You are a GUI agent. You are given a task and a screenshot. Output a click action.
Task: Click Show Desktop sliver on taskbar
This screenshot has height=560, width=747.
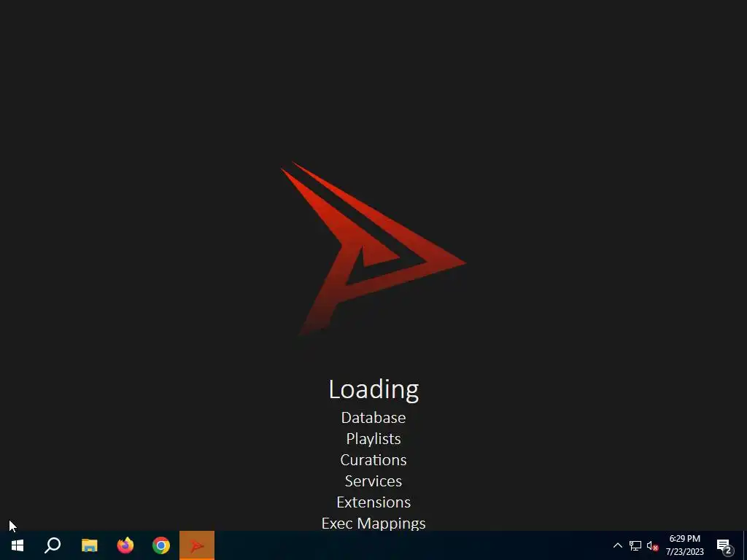(x=745, y=545)
